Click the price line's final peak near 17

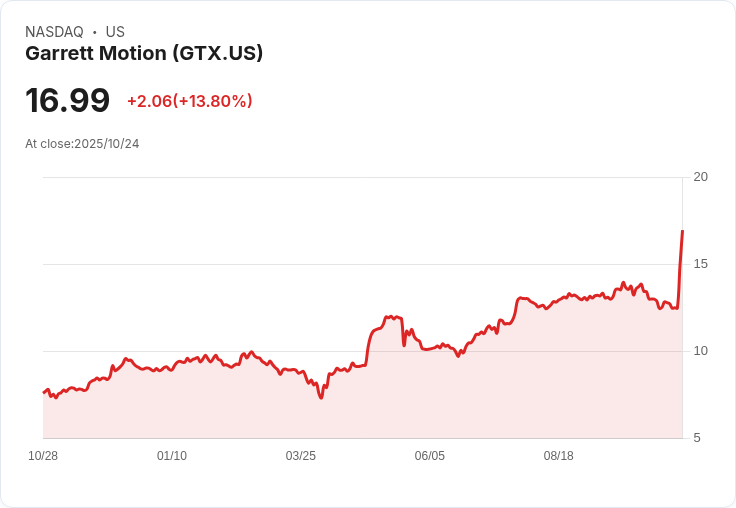[x=682, y=232]
